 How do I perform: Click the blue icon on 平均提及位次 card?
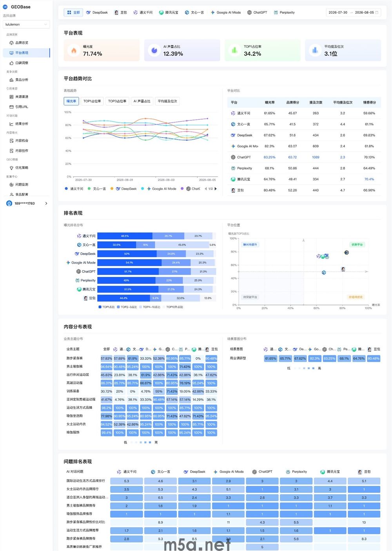pos(315,50)
